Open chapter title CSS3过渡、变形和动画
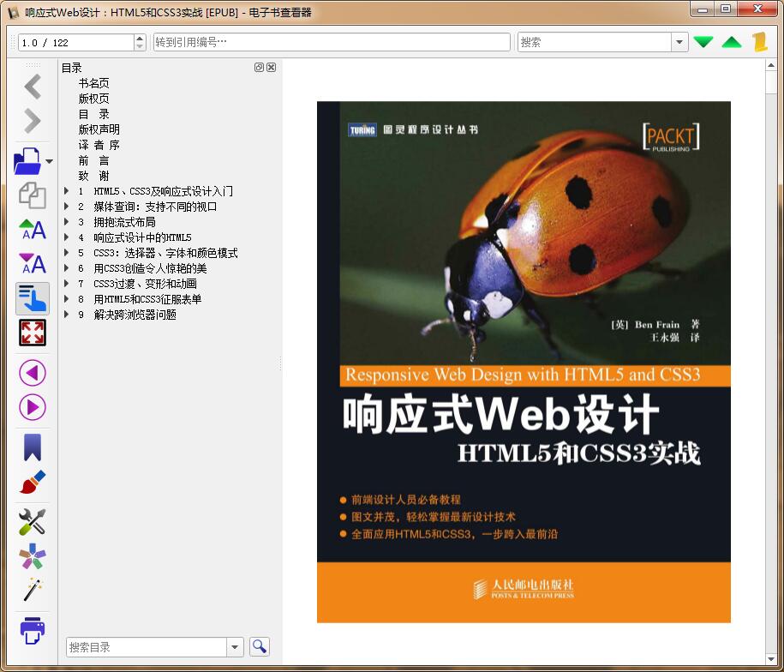This screenshot has height=672, width=784. click(145, 284)
